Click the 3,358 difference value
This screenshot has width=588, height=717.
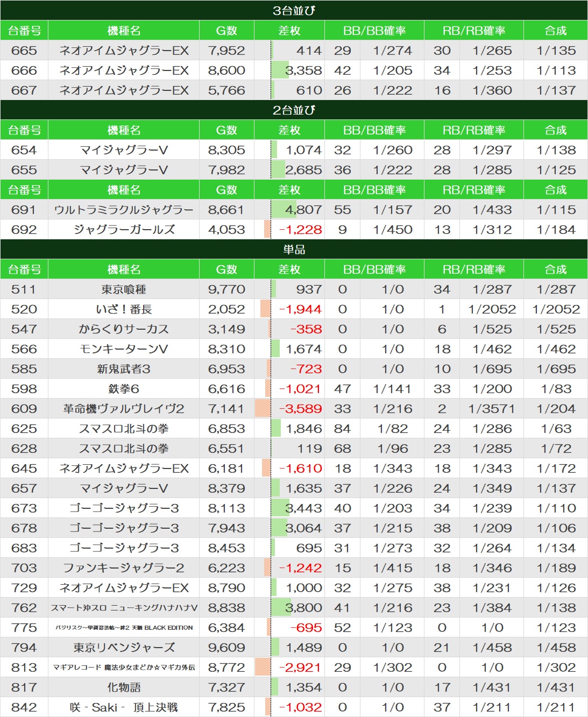click(303, 70)
